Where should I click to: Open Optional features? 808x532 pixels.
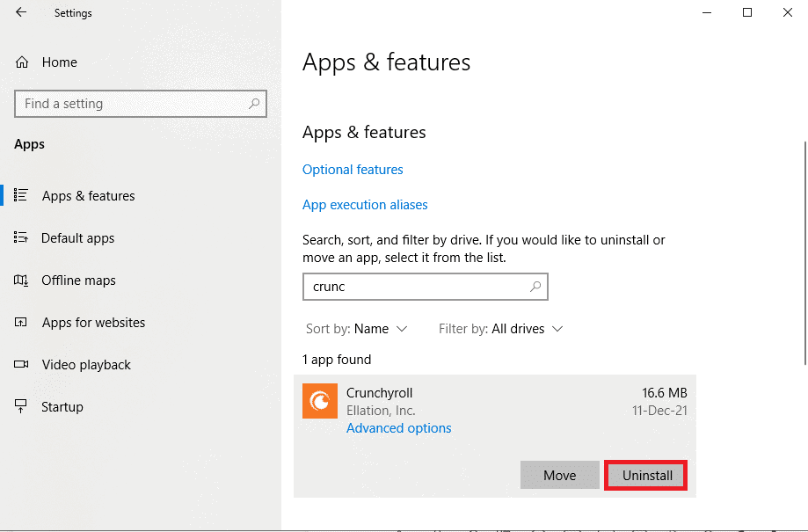click(x=353, y=169)
